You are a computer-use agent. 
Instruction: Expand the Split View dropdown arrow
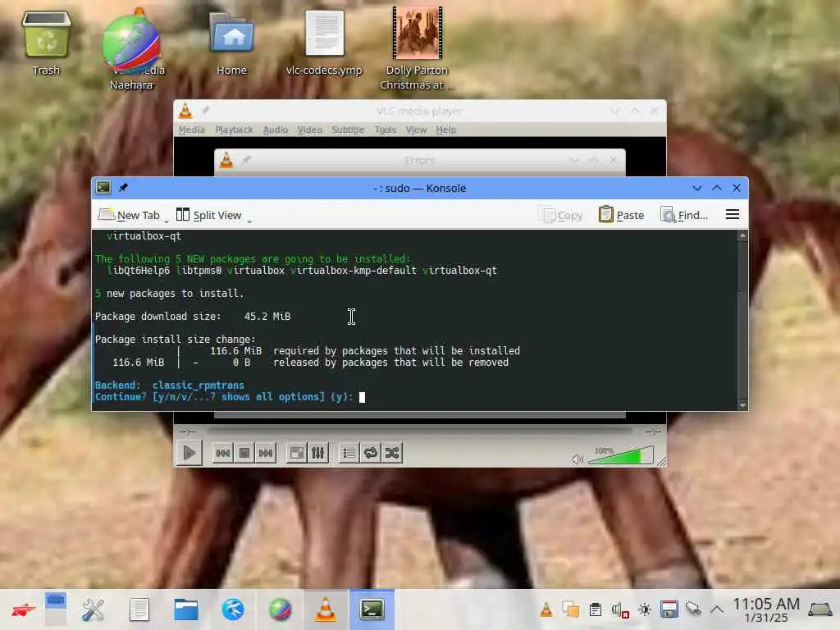pos(249,221)
